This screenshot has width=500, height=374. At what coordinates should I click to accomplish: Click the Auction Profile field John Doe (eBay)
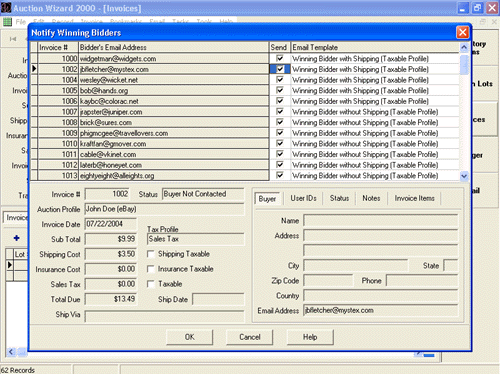[165, 209]
